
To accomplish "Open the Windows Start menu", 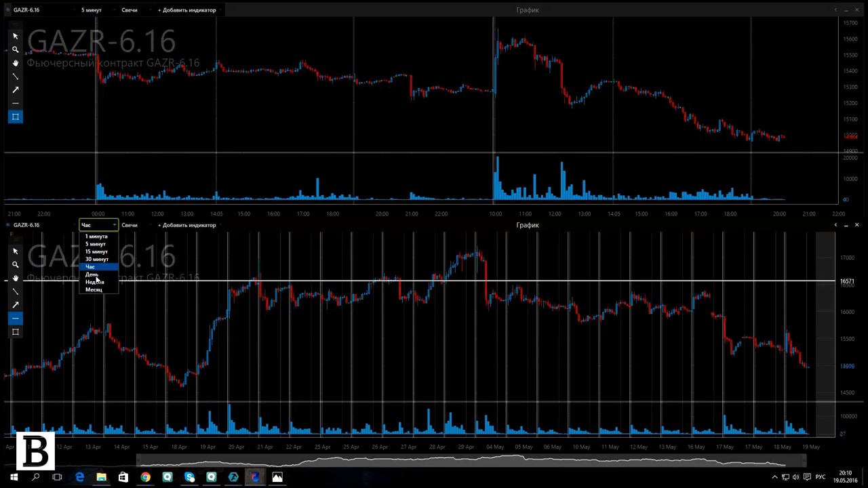I will pyautogui.click(x=14, y=477).
